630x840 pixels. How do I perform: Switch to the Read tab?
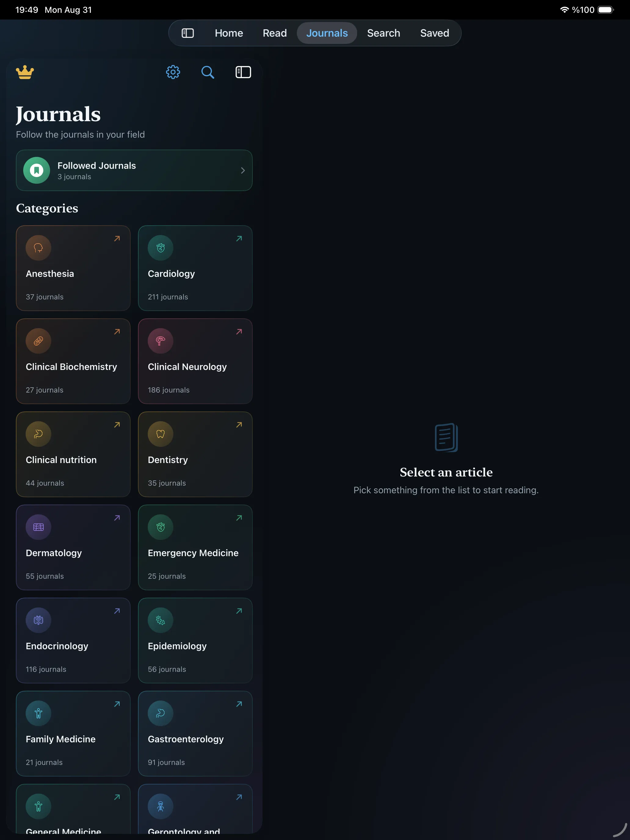coord(275,33)
